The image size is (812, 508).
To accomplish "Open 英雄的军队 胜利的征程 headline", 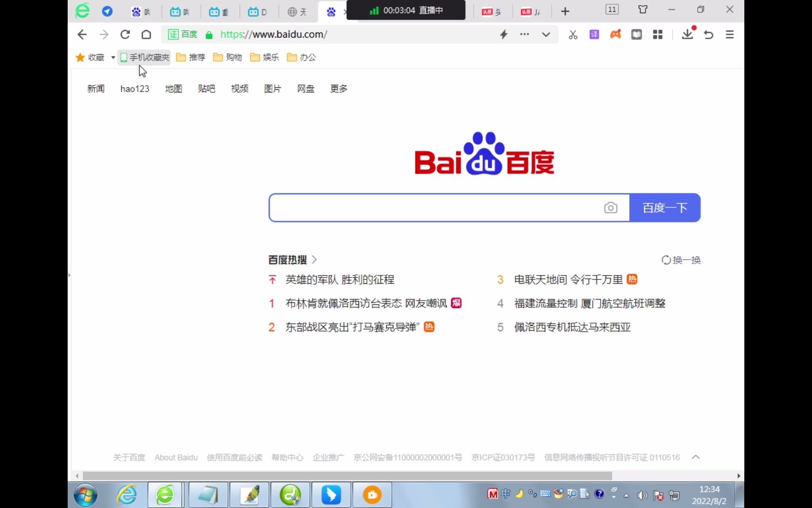I will [x=340, y=279].
